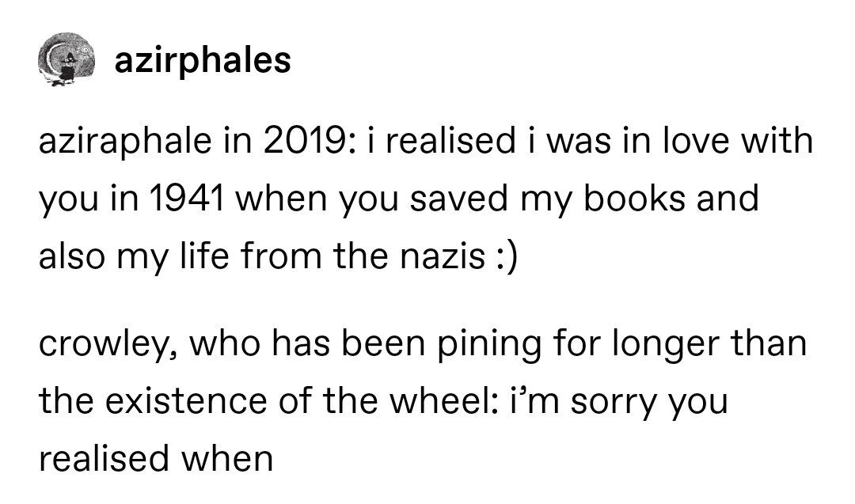Click the word 'books' in the post
This screenshot has width=855, height=504.
[x=633, y=197]
